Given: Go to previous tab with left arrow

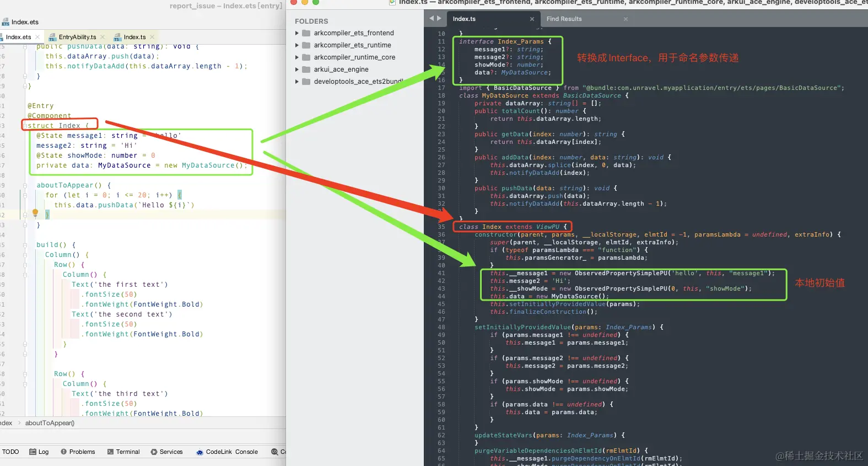Looking at the screenshot, I should point(432,18).
